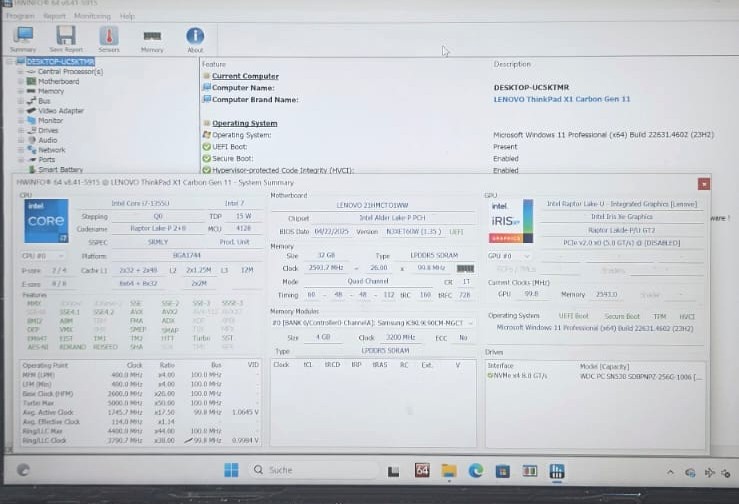Open the Help menu
This screenshot has height=504, width=739.
[127, 16]
